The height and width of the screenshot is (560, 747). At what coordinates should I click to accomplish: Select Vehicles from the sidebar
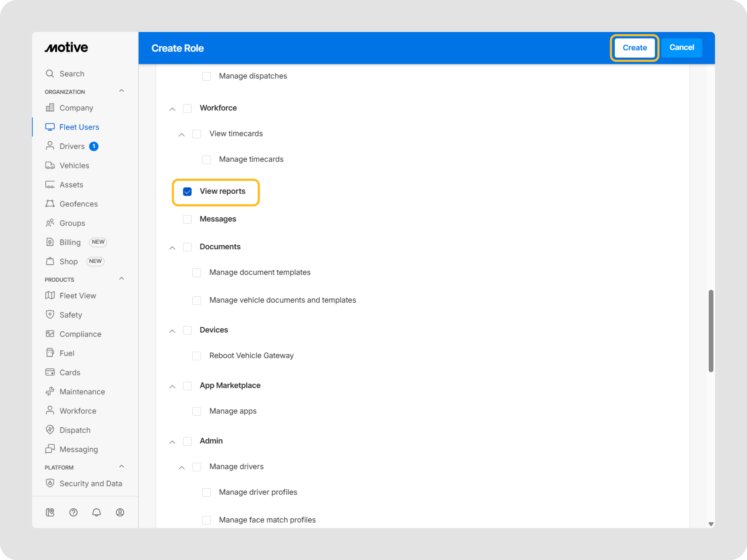pos(74,165)
